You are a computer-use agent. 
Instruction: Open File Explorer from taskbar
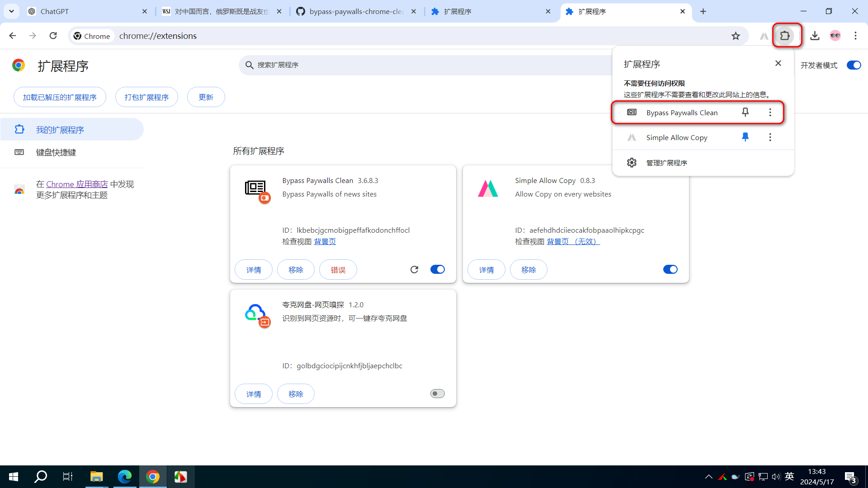[x=96, y=477]
